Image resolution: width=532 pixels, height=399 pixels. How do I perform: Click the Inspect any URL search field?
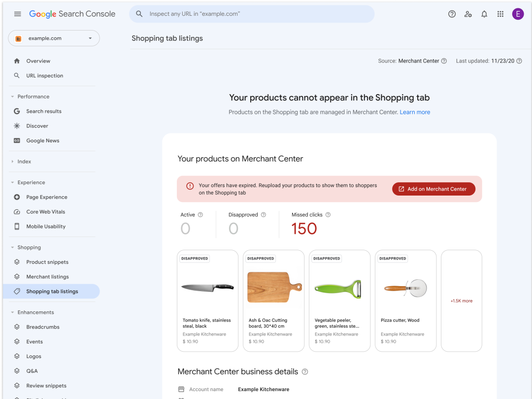[252, 14]
